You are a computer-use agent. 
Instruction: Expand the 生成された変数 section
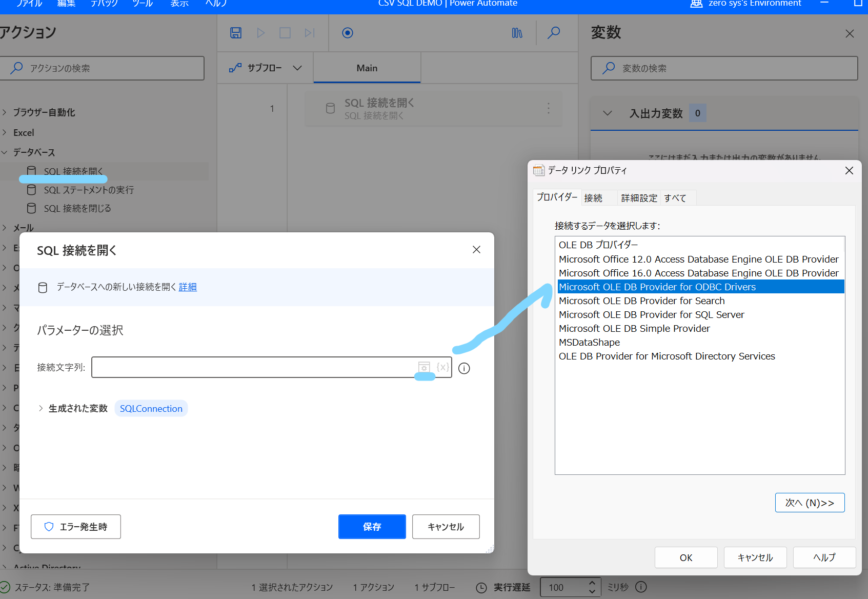(x=41, y=408)
